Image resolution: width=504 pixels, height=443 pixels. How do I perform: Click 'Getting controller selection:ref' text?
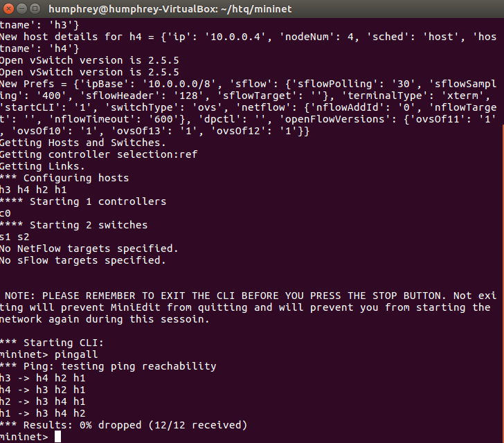pyautogui.click(x=98, y=154)
